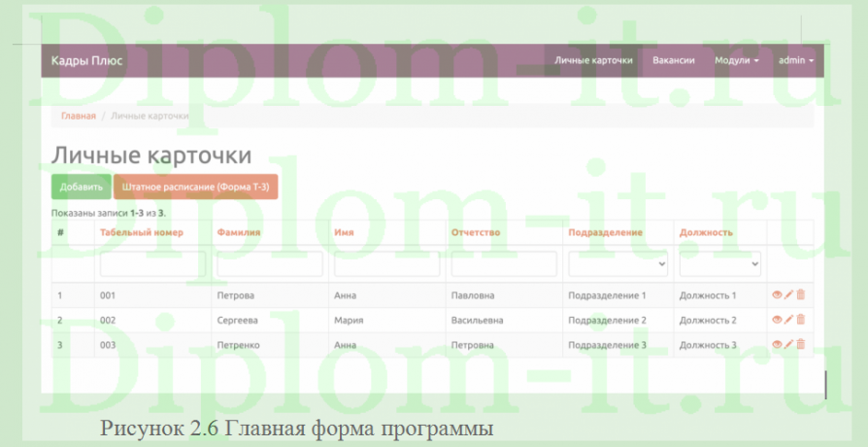Viewport: 868px width, 447px height.
Task: Sort by Имя column header
Action: coord(344,232)
